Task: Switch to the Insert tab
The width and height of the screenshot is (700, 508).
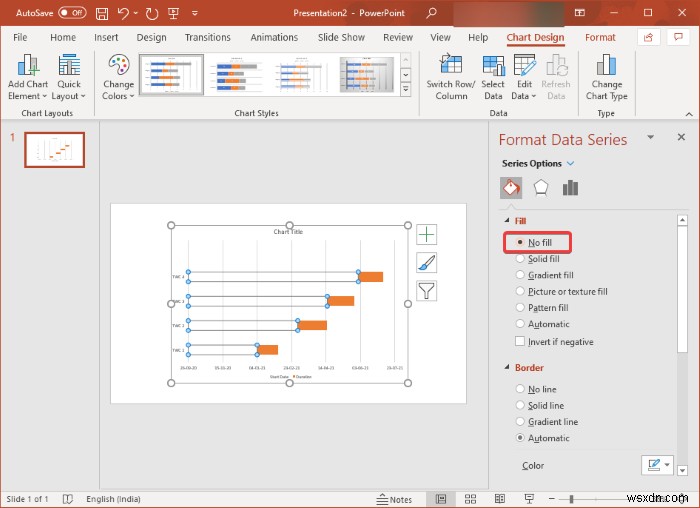Action: [106, 37]
